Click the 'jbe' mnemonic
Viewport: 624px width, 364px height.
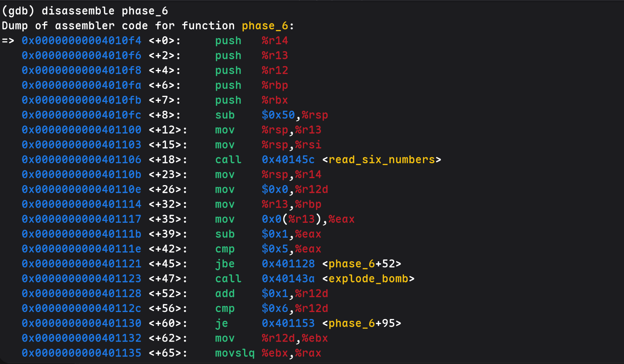pos(225,264)
